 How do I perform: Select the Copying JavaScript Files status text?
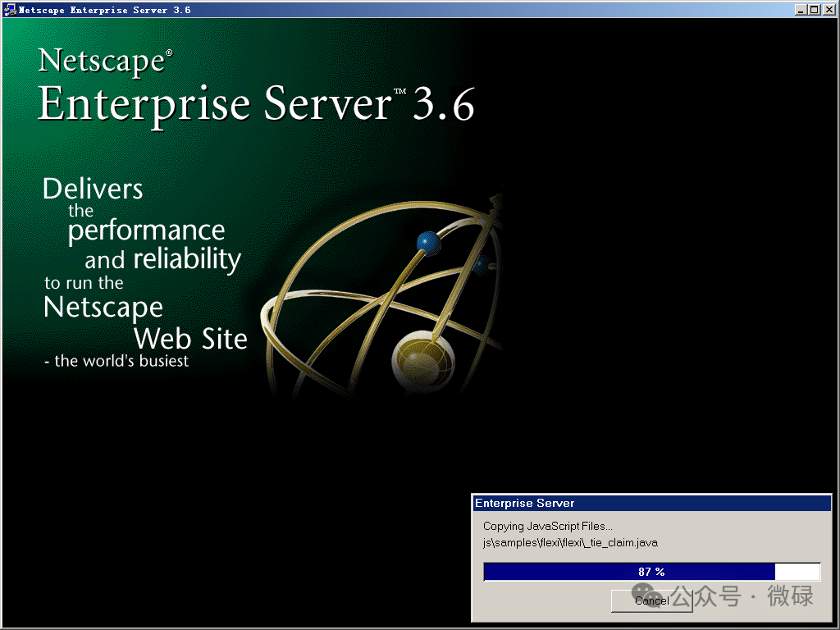point(547,526)
